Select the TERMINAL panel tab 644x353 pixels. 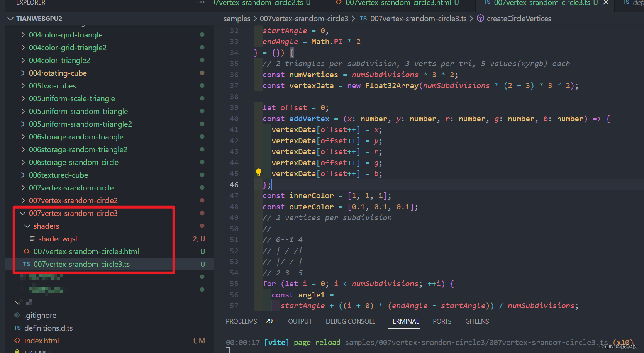click(404, 321)
